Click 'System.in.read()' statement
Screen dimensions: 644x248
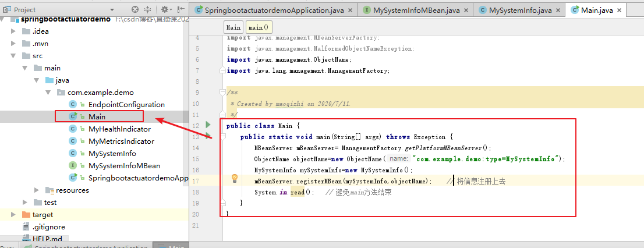coord(285,192)
